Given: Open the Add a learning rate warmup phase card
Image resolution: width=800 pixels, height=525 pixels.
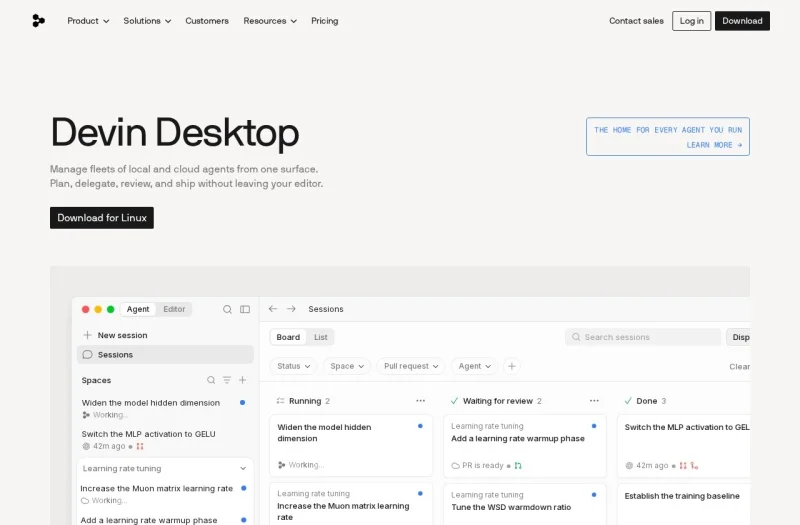Looking at the screenshot, I should pyautogui.click(x=524, y=446).
